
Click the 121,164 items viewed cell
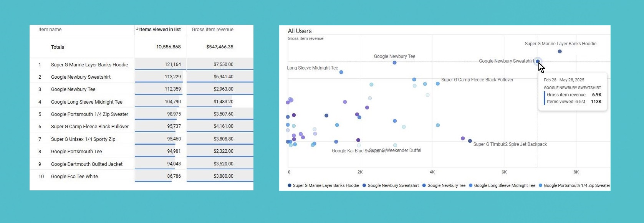(173, 64)
